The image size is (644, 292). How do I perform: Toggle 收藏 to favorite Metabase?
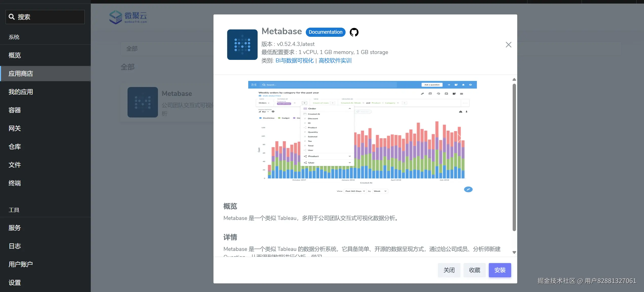coord(474,270)
